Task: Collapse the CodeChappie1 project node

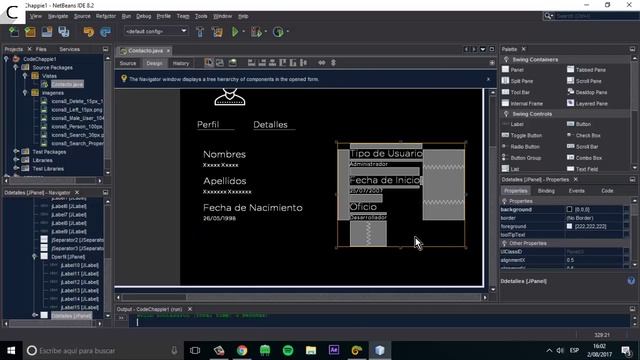Action: pyautogui.click(x=7, y=59)
